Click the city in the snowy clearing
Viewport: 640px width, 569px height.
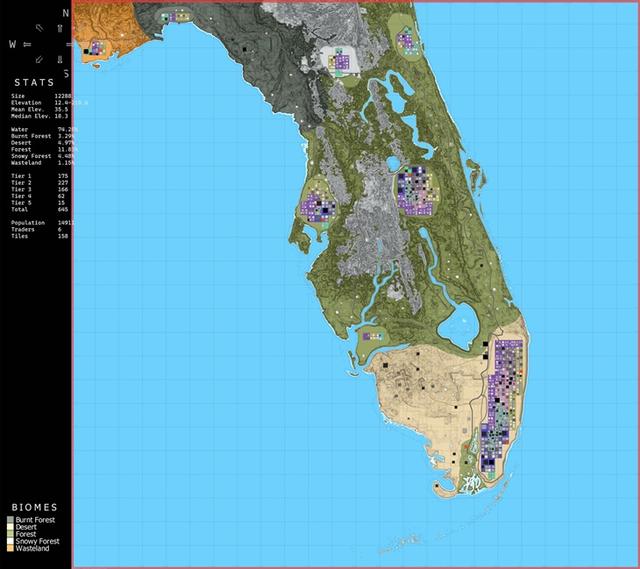point(340,62)
